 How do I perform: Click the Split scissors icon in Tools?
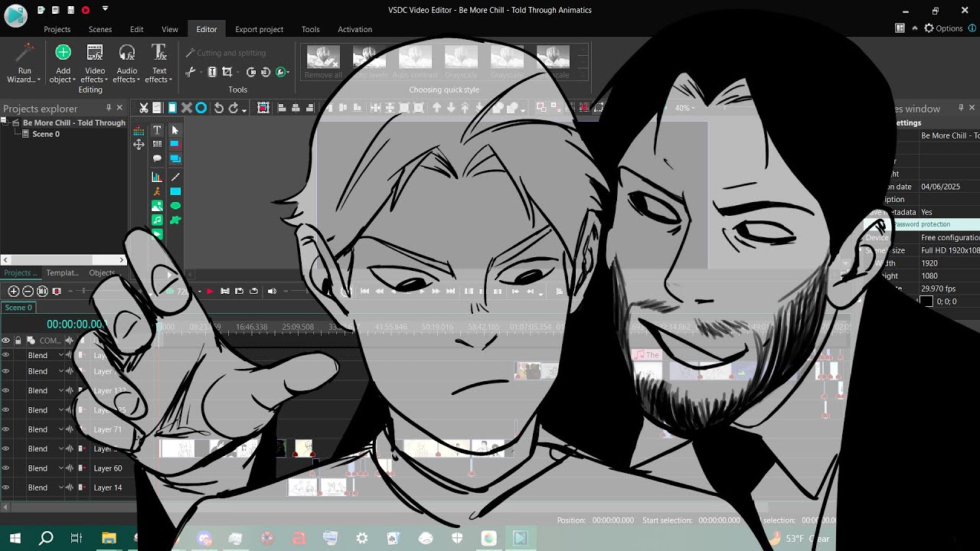coord(191,72)
